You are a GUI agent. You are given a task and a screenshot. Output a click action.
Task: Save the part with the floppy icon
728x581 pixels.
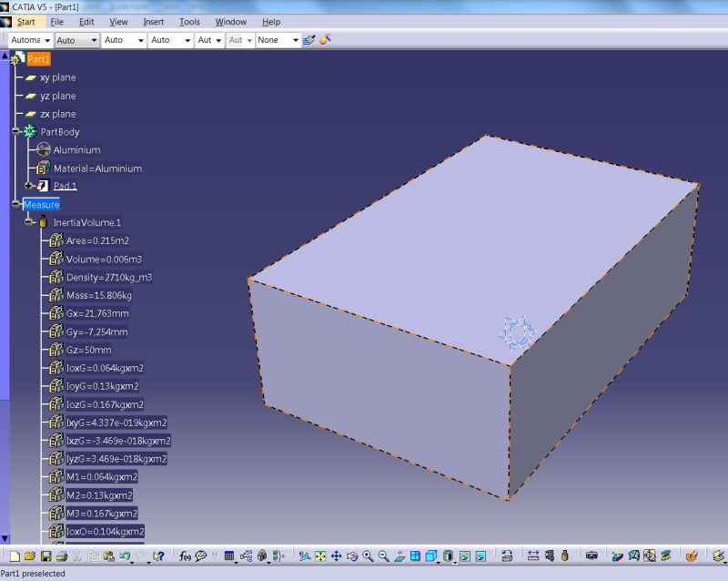(45, 556)
